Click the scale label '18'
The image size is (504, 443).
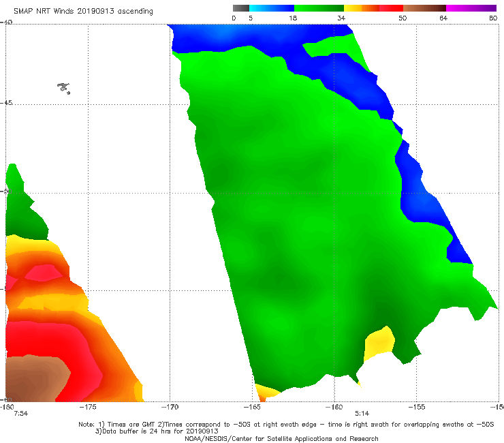(x=293, y=18)
